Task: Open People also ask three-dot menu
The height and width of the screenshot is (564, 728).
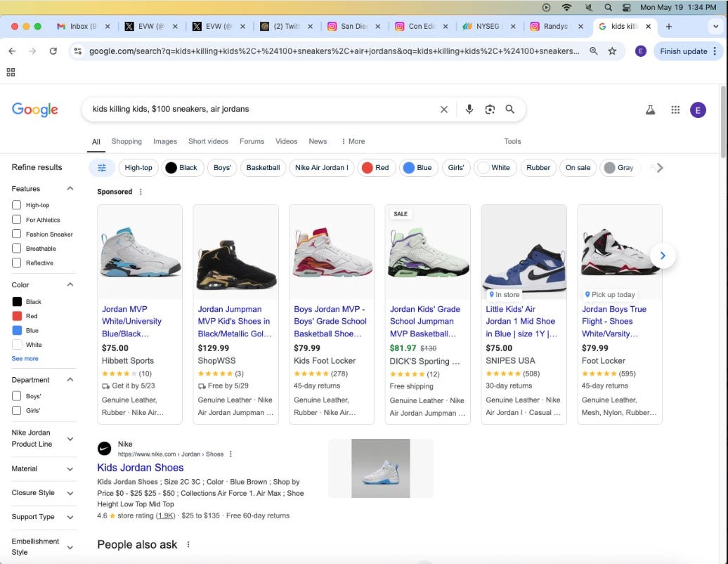Action: click(x=188, y=544)
